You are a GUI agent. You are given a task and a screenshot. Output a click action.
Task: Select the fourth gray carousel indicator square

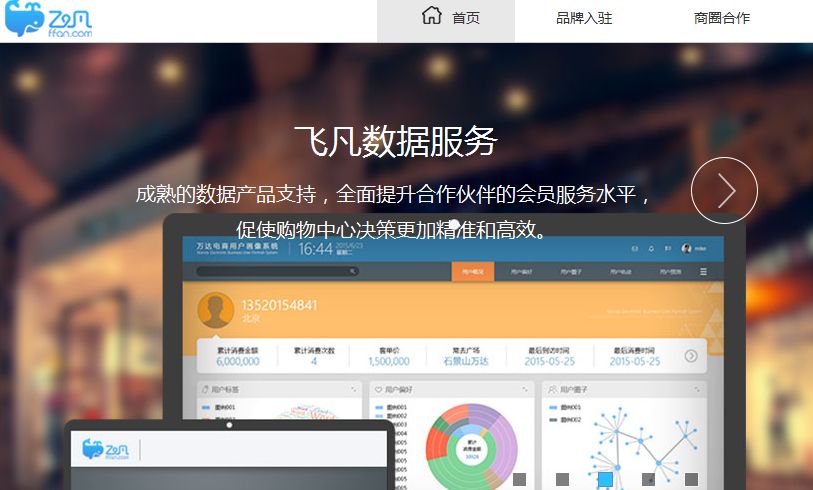649,479
